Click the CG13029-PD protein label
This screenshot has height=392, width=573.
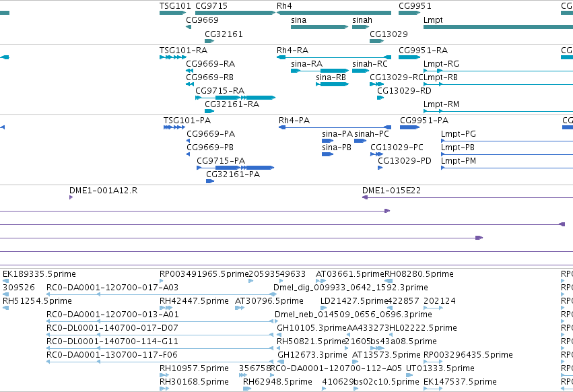405,161
